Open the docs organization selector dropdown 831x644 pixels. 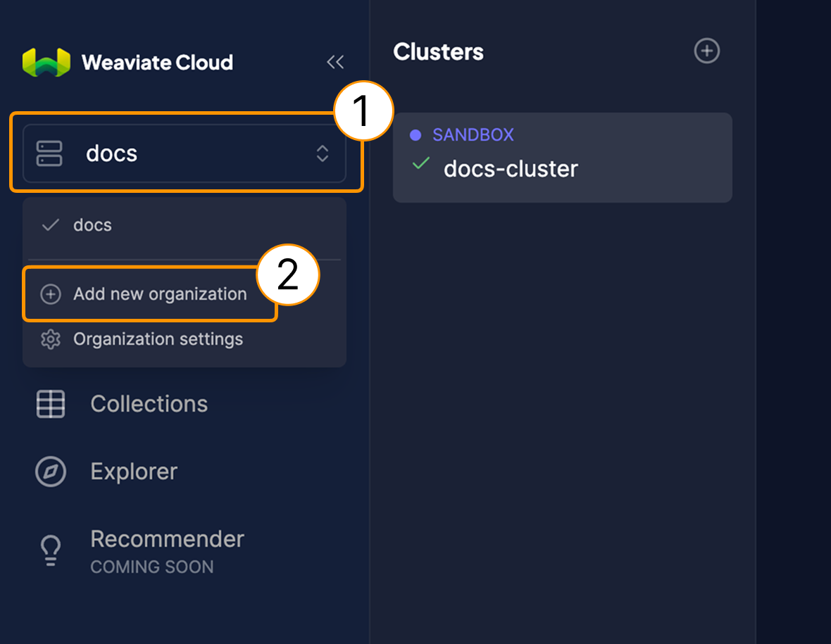tap(185, 153)
